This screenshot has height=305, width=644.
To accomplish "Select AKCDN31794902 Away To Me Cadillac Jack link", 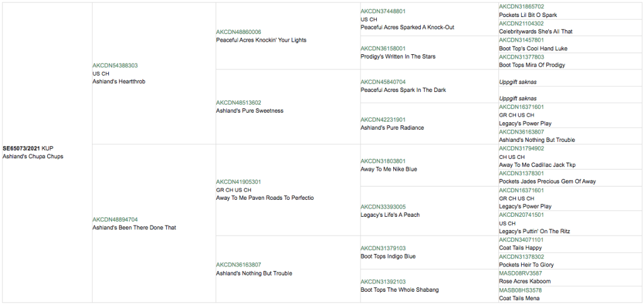I will pos(521,149).
